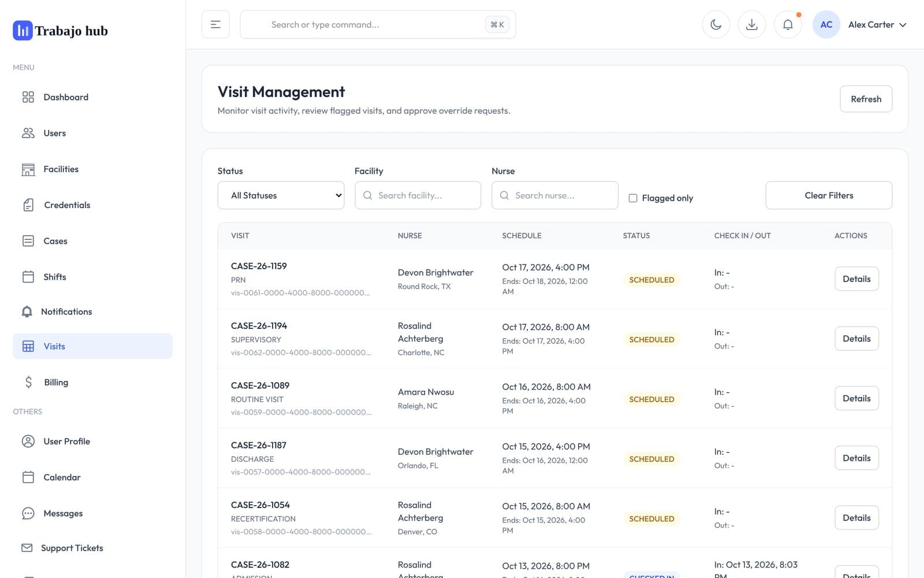Click the ROUTINE VISIT label
The height and width of the screenshot is (578, 924).
coord(257,399)
